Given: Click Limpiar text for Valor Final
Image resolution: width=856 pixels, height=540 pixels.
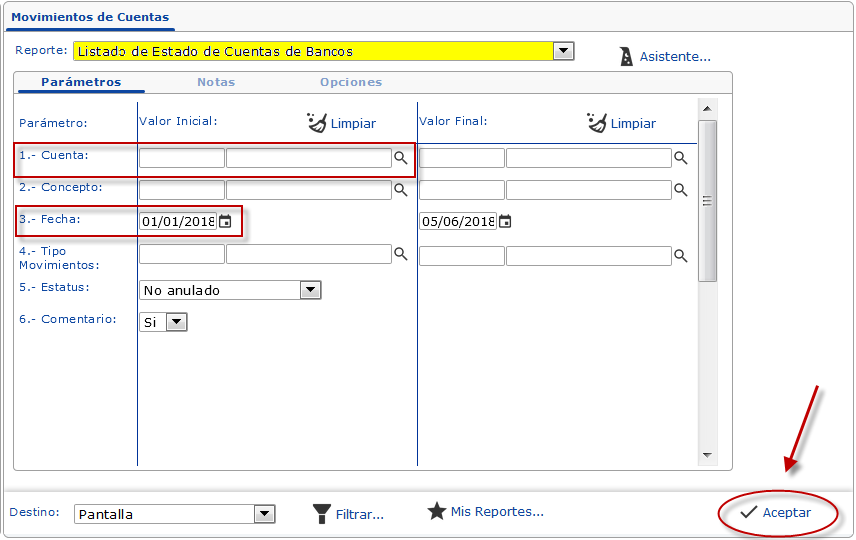Looking at the screenshot, I should coord(633,124).
